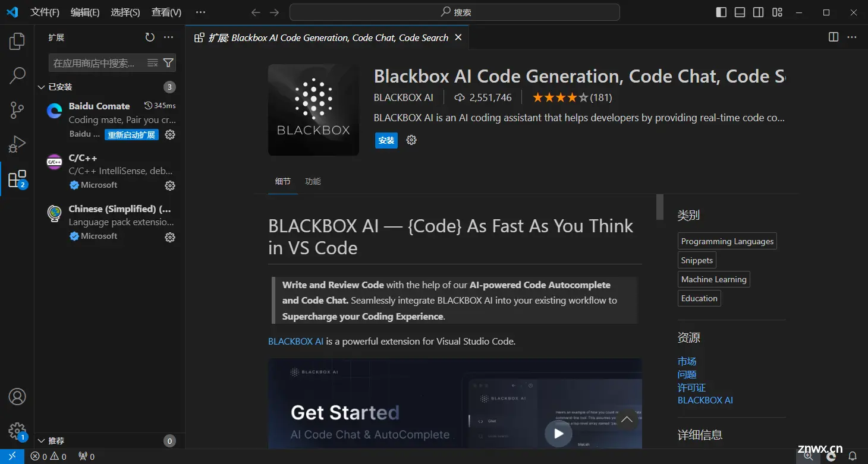Click the Baidu Comate status bar icon
The height and width of the screenshot is (464, 868).
click(x=832, y=456)
